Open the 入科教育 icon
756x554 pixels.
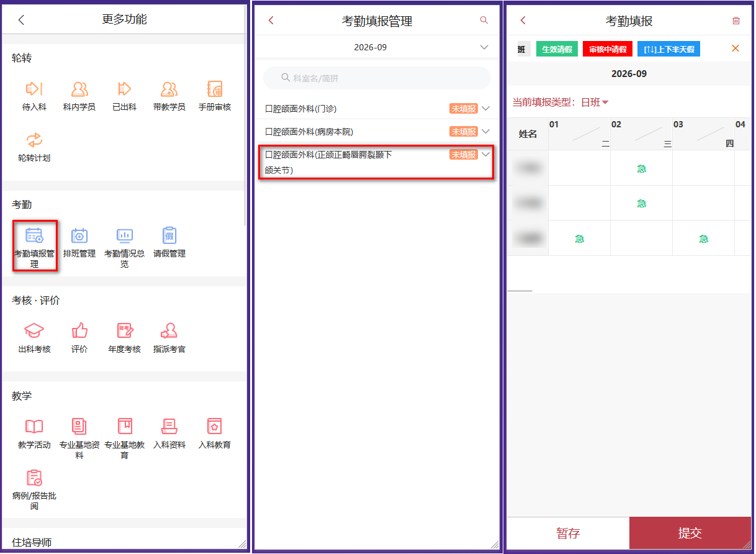coord(215,426)
